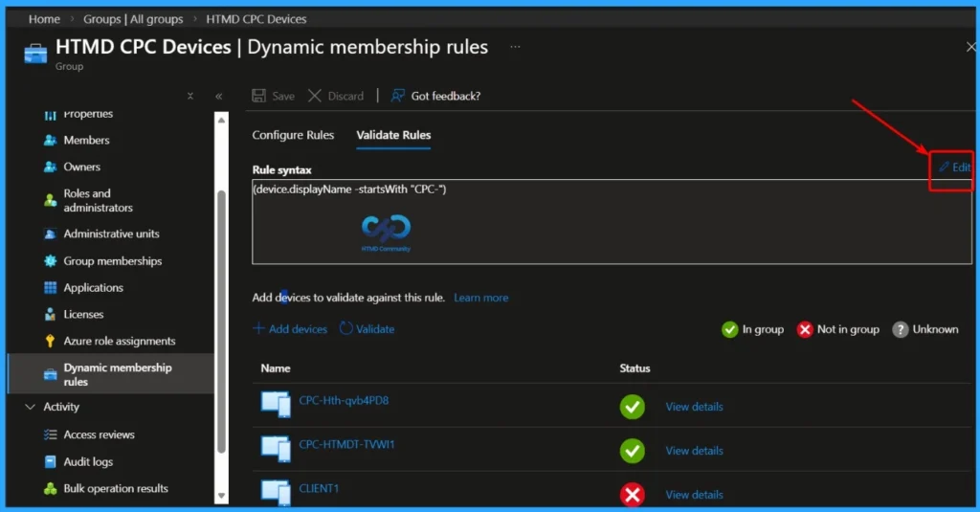Collapse the Activity section
The height and width of the screenshot is (512, 980).
coord(30,407)
